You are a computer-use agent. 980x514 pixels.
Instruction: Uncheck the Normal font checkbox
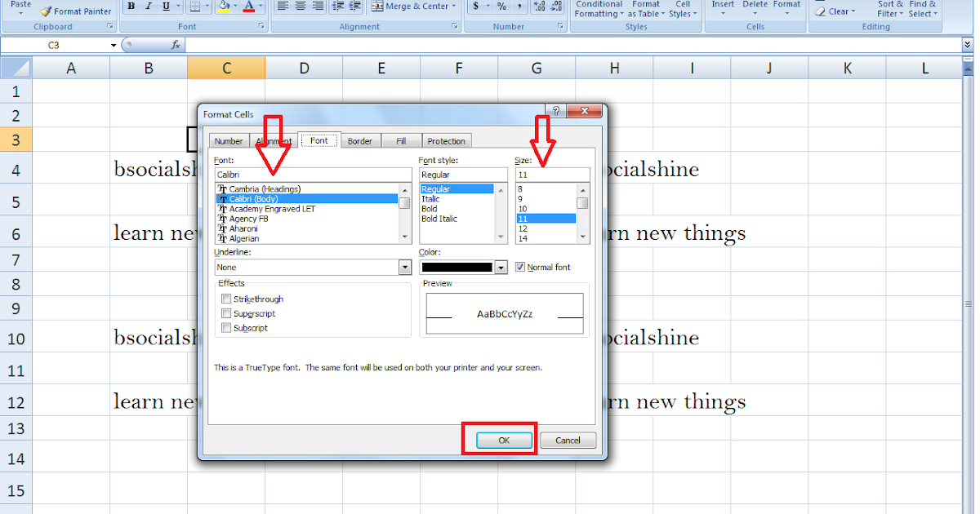pos(520,267)
